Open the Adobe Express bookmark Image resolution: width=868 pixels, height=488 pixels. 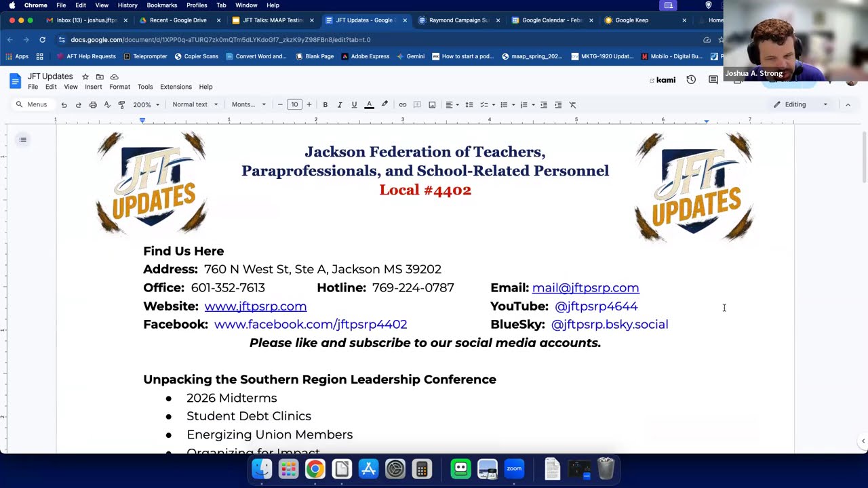click(x=366, y=56)
